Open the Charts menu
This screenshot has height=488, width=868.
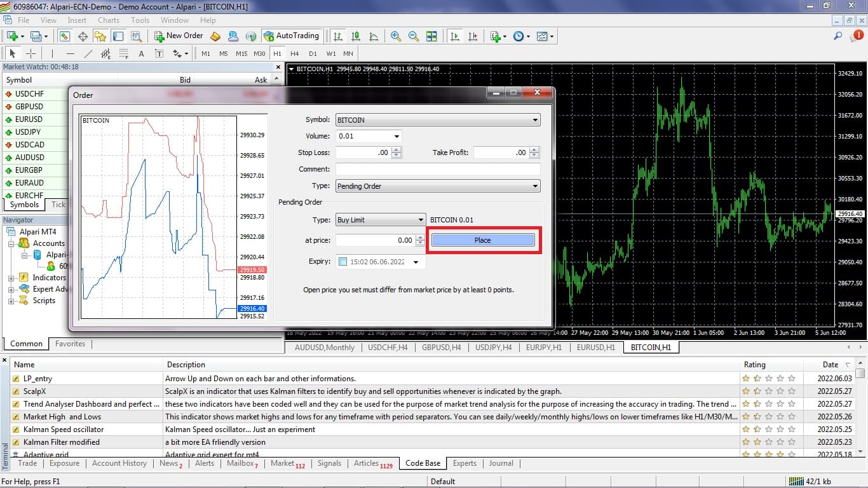(109, 20)
